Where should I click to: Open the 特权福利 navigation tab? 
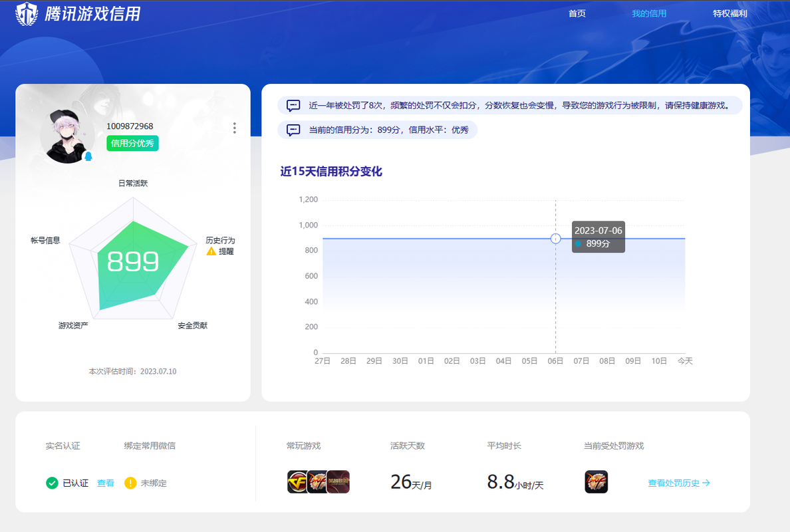coord(729,13)
